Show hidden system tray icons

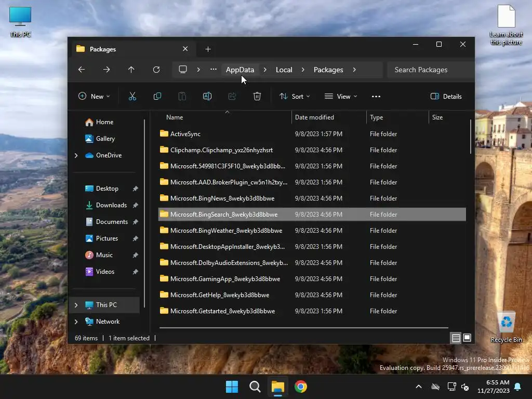(419, 387)
